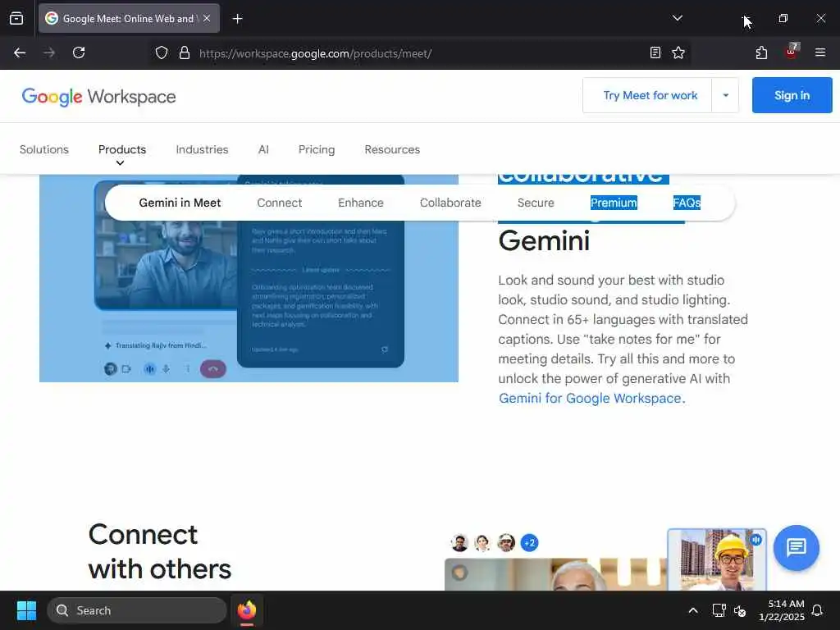The height and width of the screenshot is (630, 840).
Task: Go back using the browser back arrow
Action: 20,52
